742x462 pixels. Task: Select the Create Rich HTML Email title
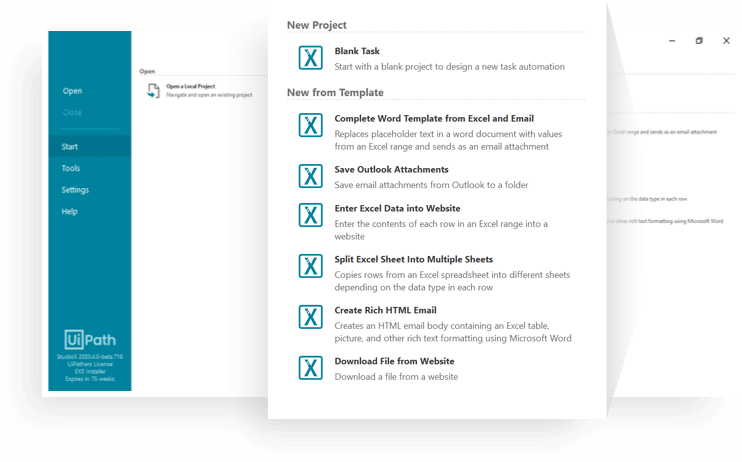point(386,310)
